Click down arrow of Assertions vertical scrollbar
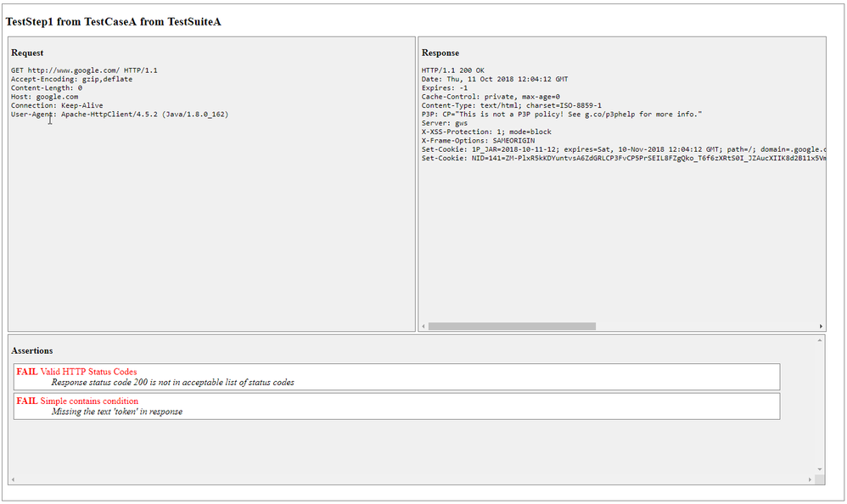The width and height of the screenshot is (847, 504). 820,469
